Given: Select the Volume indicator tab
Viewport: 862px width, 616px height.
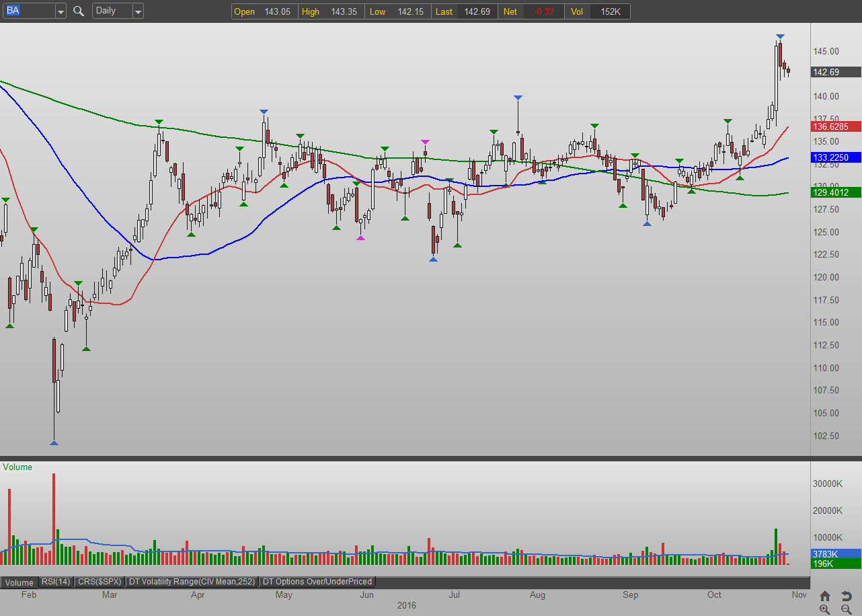Looking at the screenshot, I should coord(19,582).
